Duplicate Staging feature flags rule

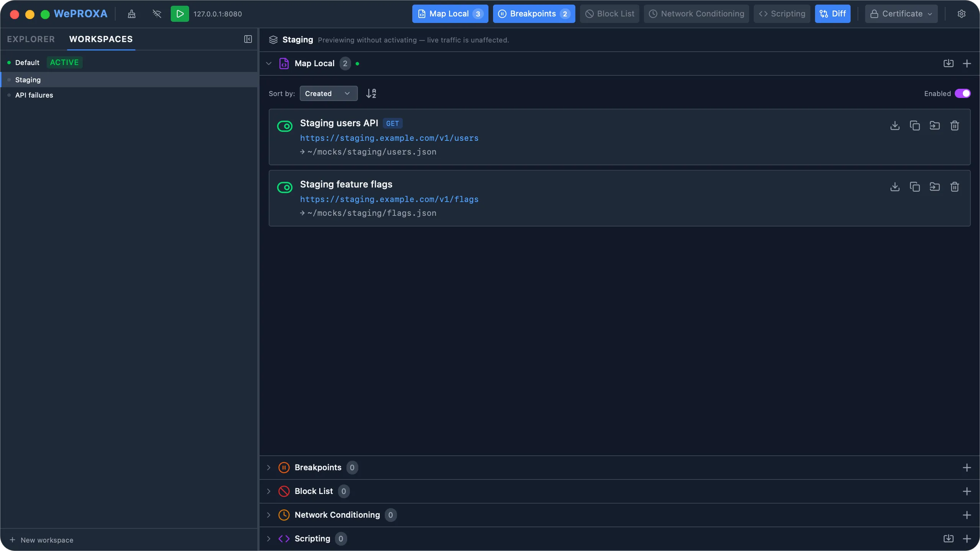point(915,187)
